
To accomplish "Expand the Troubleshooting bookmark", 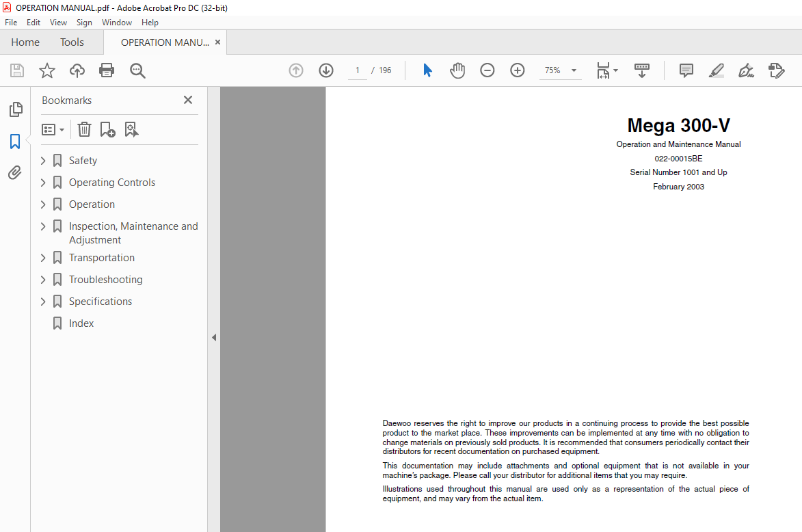I will (x=43, y=280).
